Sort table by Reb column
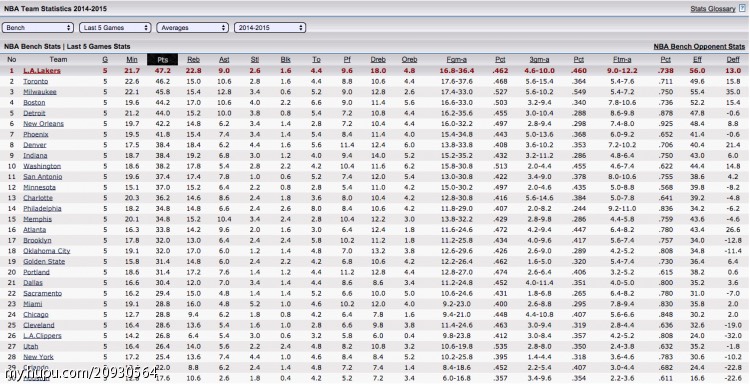The image size is (750, 384). pyautogui.click(x=193, y=59)
